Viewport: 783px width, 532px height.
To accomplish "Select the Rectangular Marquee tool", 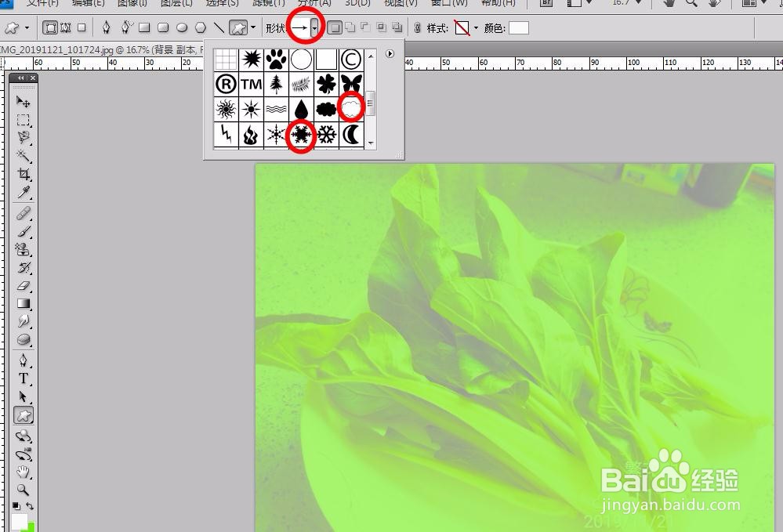I will tap(23, 121).
